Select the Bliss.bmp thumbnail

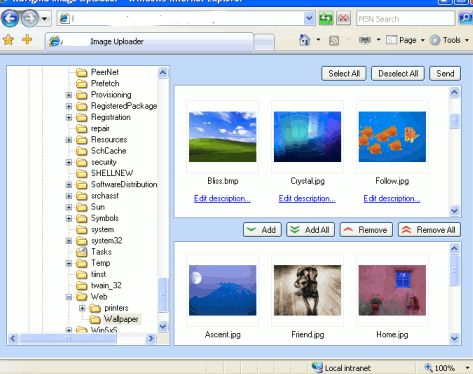click(223, 137)
